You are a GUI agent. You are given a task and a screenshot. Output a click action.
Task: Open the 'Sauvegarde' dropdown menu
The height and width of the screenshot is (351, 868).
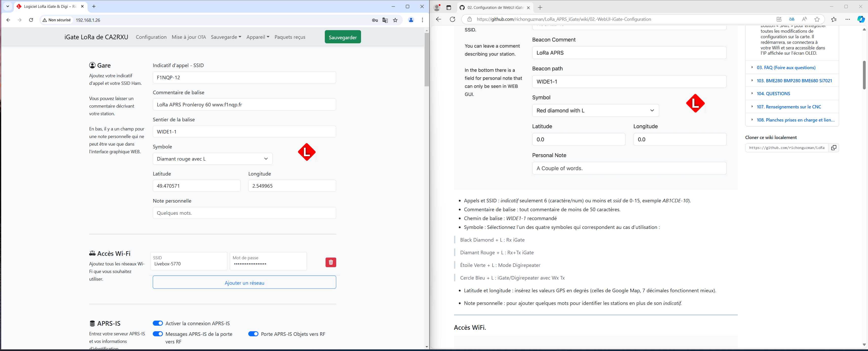click(226, 37)
